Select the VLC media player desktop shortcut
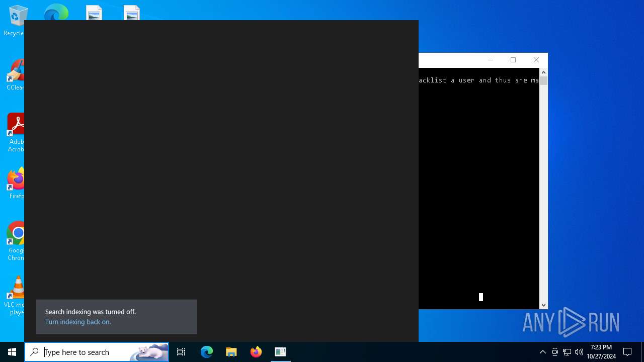This screenshot has width=644, height=362. 15,296
